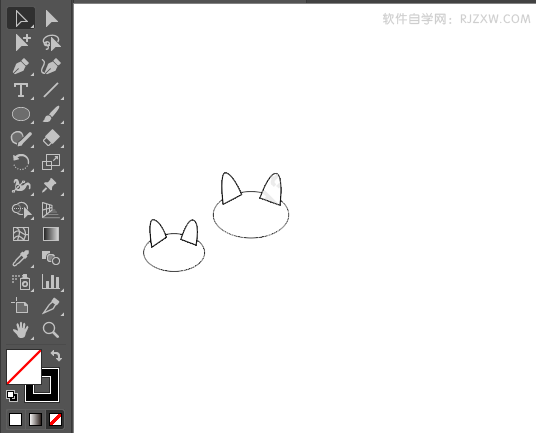536x433 pixels.
Task: Activate the Rotate tool
Action: tap(21, 162)
